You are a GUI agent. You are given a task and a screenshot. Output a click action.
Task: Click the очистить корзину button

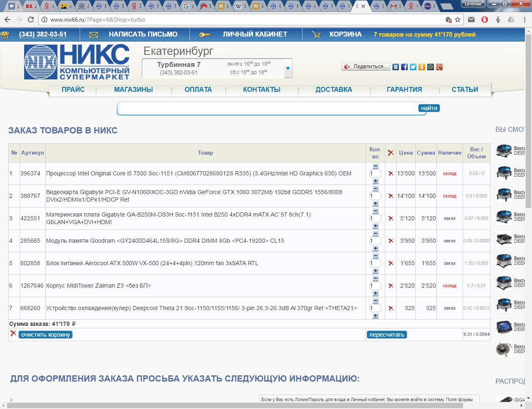click(45, 335)
